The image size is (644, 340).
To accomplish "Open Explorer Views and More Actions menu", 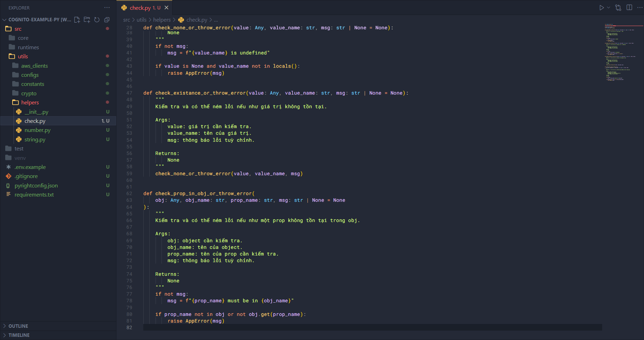I will pyautogui.click(x=107, y=8).
